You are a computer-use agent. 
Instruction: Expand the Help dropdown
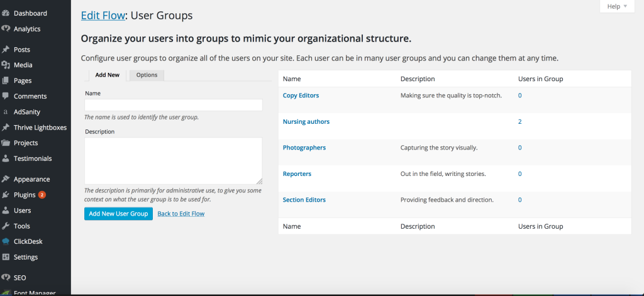point(617,6)
